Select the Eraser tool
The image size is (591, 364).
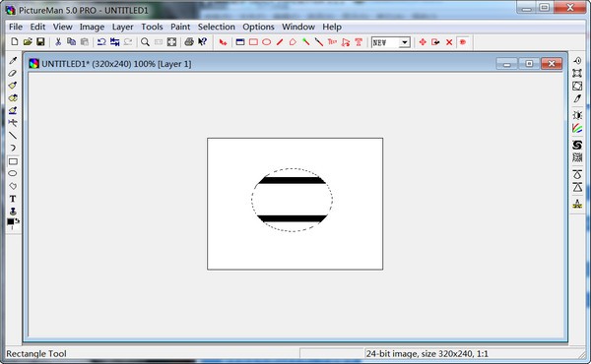[x=13, y=73]
